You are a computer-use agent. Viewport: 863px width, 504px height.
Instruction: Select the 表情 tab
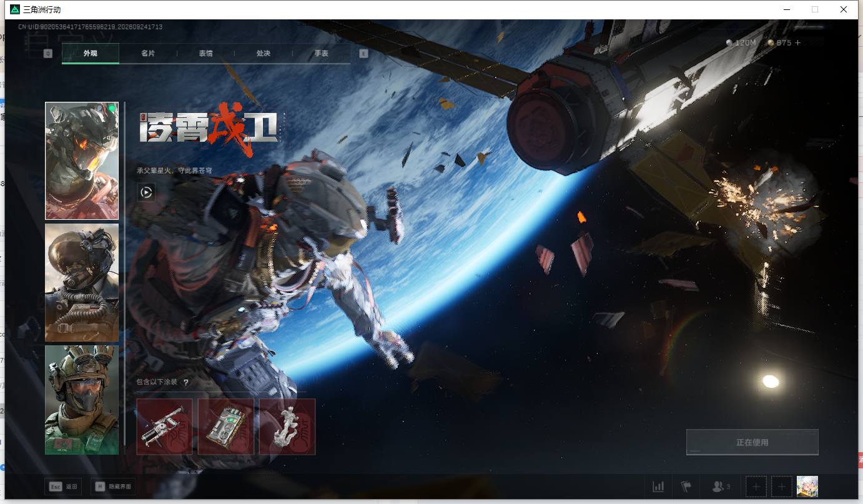click(205, 54)
